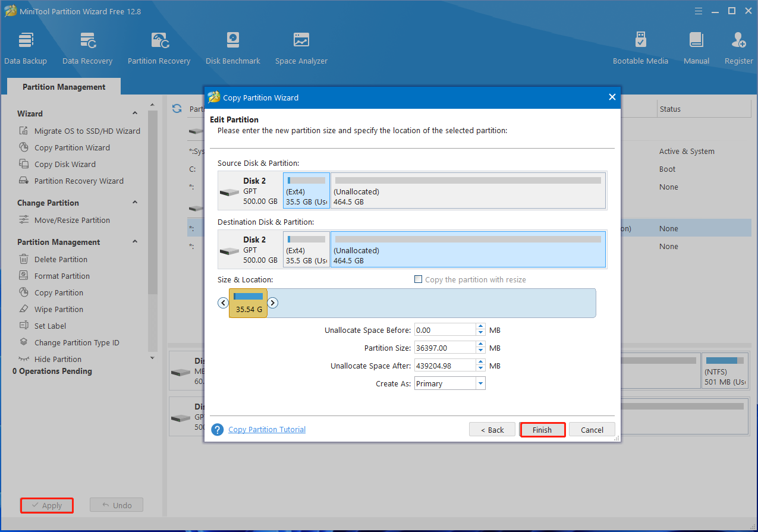Start Copy Partition Wizard in sidebar
The width and height of the screenshot is (758, 532).
pyautogui.click(x=64, y=147)
